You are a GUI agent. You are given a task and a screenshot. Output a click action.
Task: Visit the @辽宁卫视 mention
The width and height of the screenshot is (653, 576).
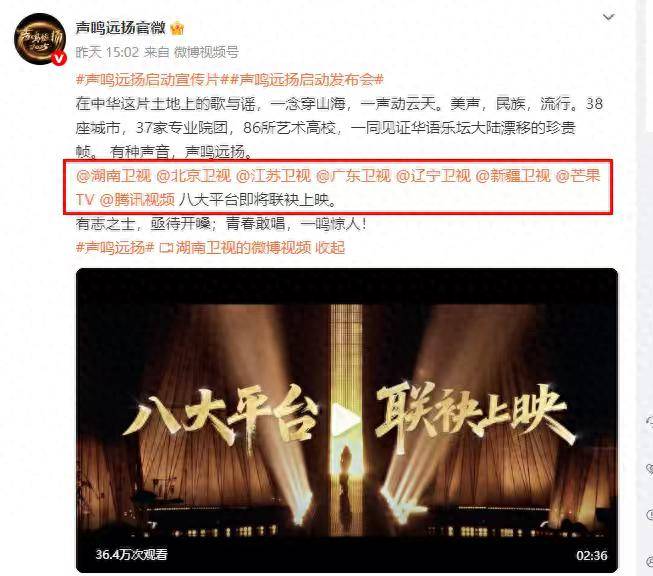(433, 176)
